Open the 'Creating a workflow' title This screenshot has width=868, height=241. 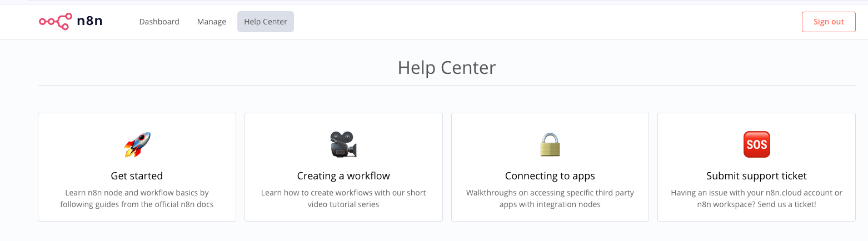343,176
